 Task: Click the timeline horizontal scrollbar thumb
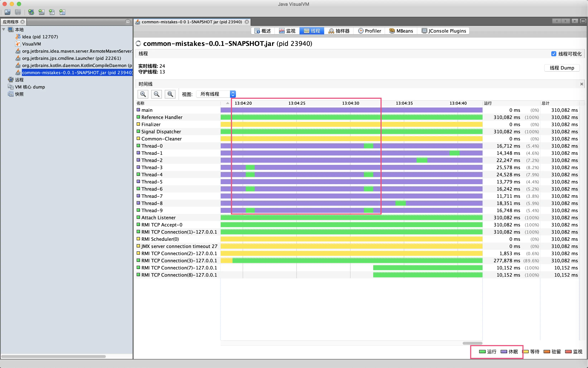[472, 343]
